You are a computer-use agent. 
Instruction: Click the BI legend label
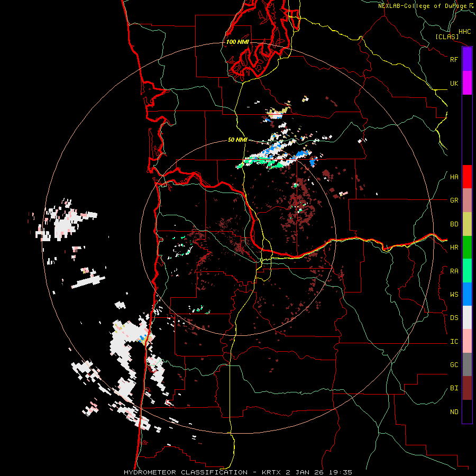[x=454, y=388]
